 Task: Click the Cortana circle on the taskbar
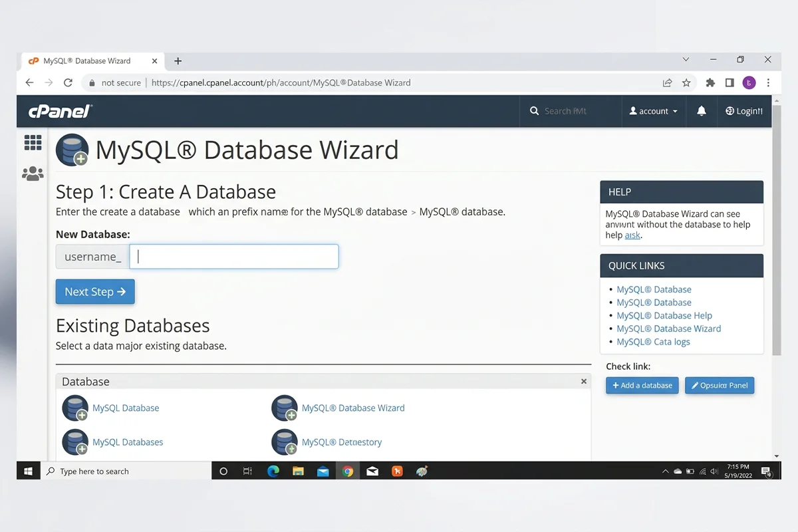point(223,471)
